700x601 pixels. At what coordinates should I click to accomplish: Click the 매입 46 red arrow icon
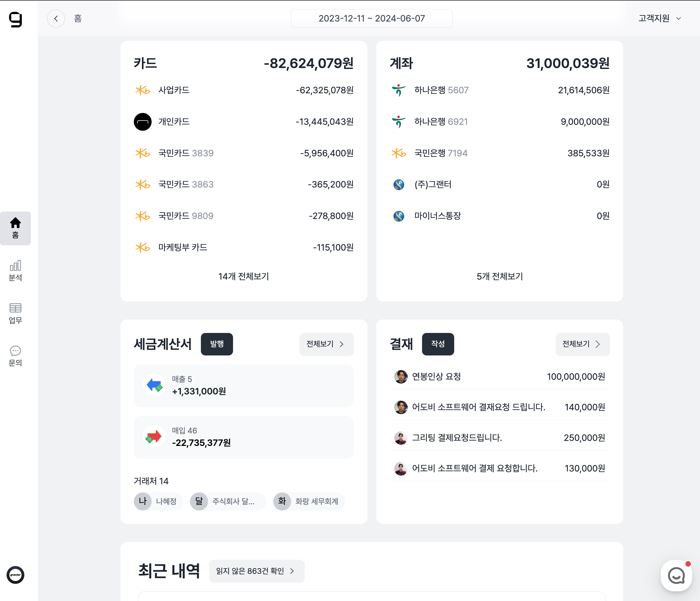click(x=154, y=436)
